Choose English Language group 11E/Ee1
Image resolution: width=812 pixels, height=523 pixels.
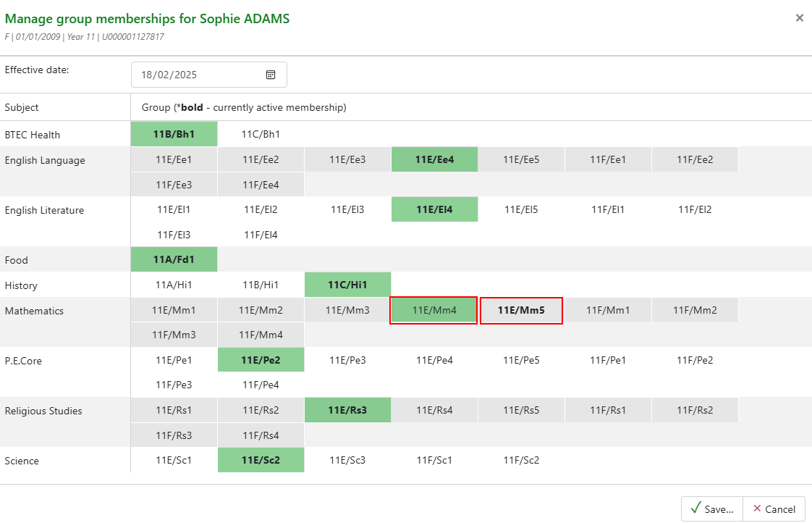(x=174, y=159)
